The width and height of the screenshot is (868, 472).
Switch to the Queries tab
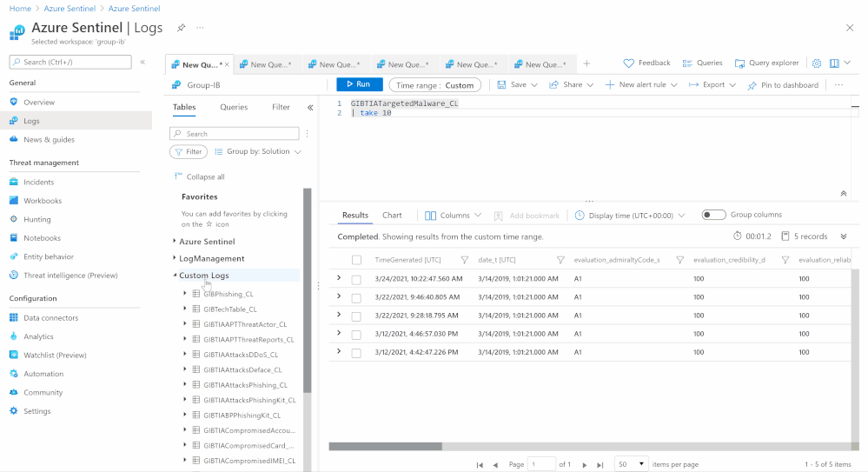coord(234,108)
